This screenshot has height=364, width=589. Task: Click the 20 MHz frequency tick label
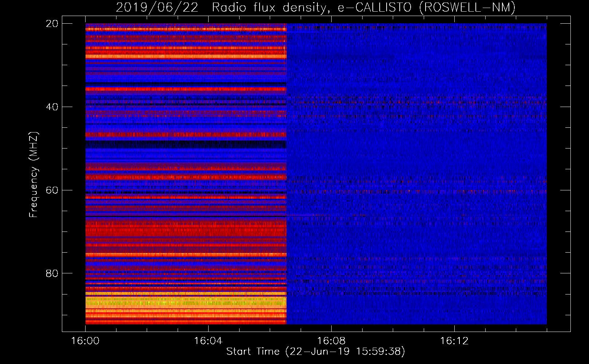point(52,24)
